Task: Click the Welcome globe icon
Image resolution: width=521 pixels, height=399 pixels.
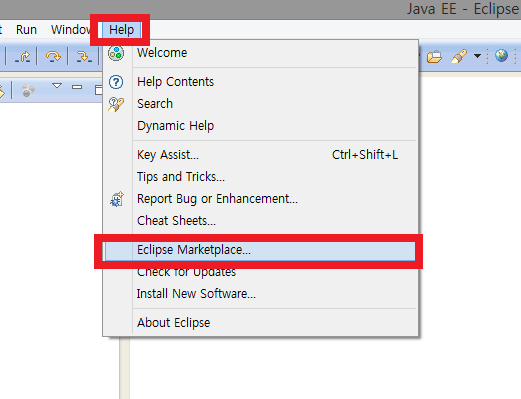Action: coord(116,53)
